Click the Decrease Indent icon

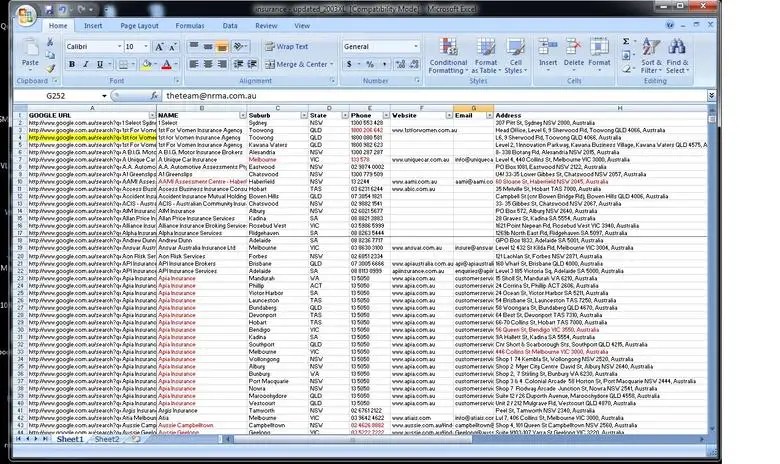(238, 64)
